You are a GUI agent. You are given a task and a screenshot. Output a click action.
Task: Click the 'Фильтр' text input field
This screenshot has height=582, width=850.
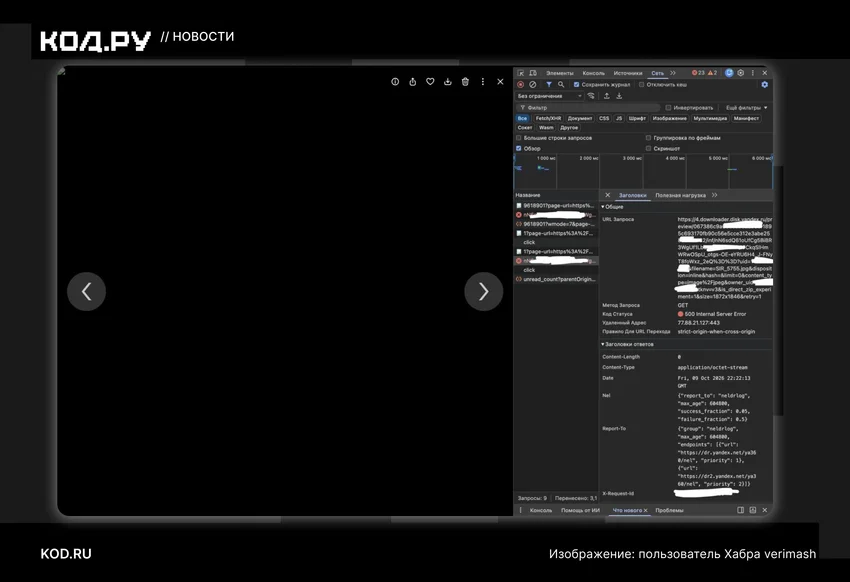pos(588,108)
